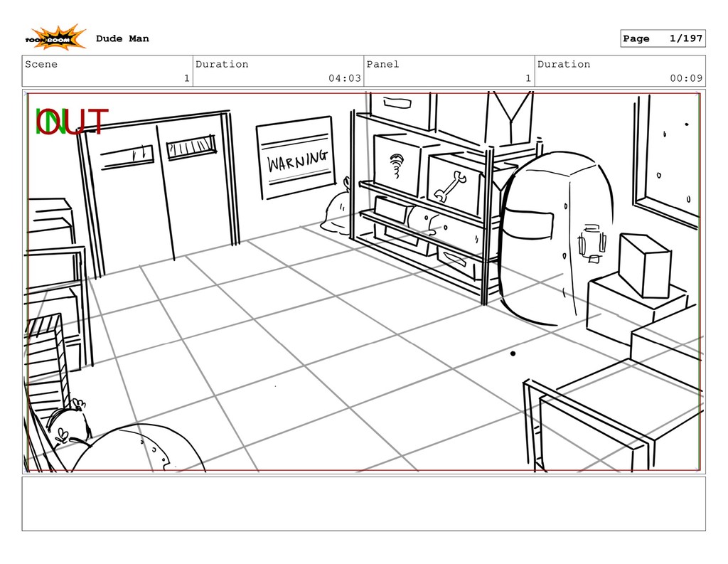Click the empty notes box below panel

363,504
